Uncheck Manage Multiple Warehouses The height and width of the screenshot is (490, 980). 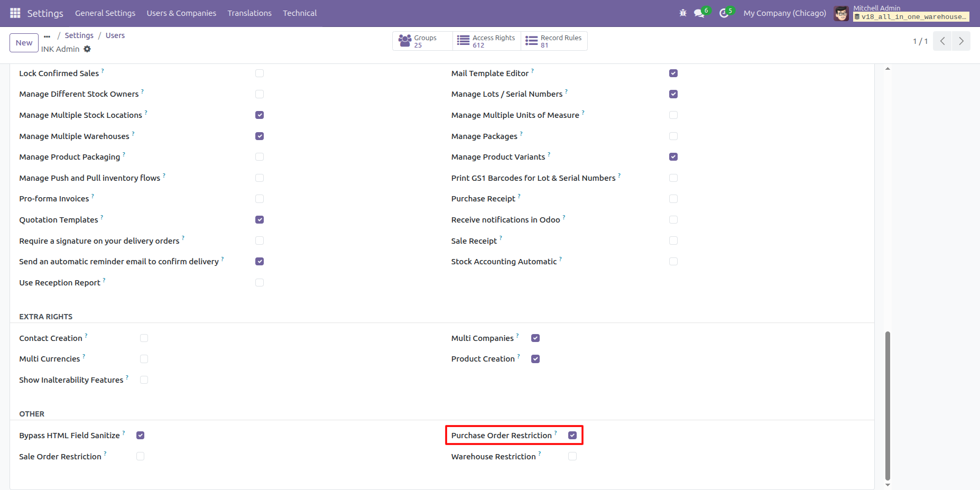click(260, 136)
